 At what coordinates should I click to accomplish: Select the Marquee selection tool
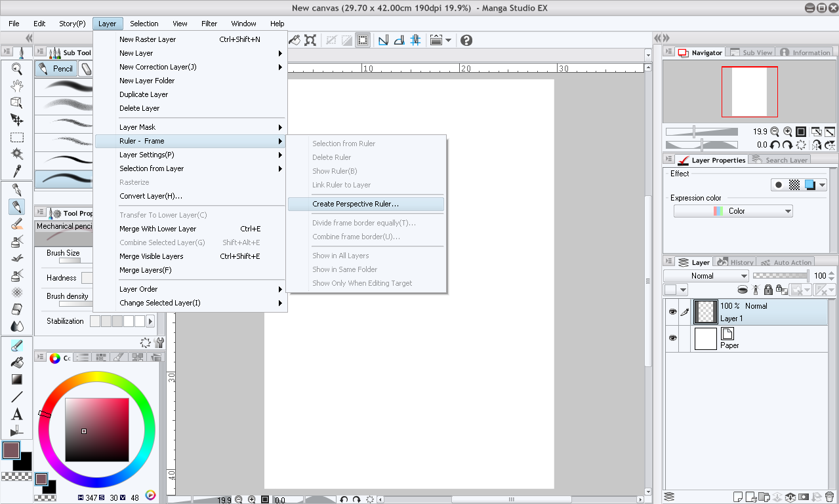click(x=16, y=137)
